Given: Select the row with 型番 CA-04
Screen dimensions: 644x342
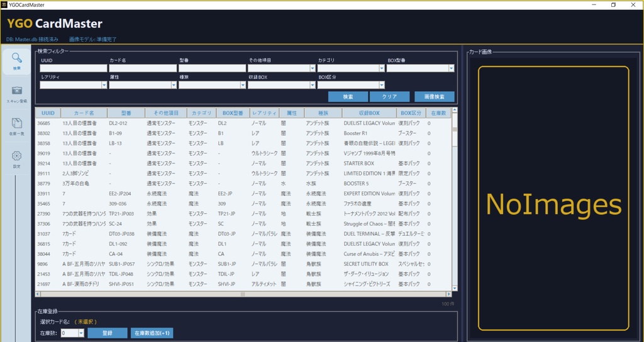Looking at the screenshot, I should 243,254.
